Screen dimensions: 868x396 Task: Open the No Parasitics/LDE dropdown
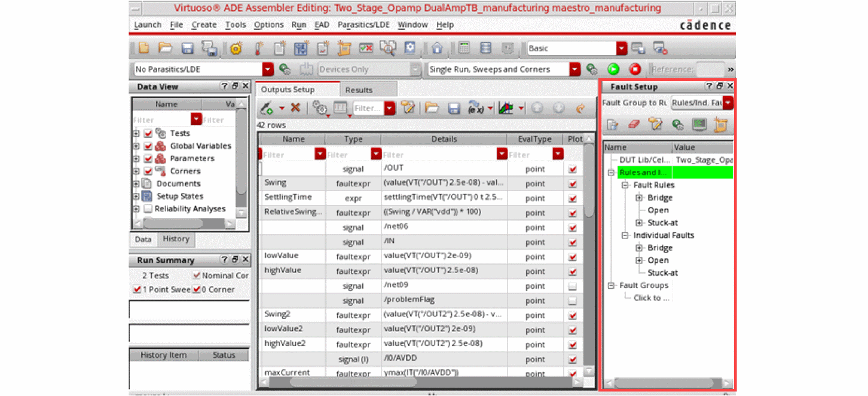tap(268, 69)
